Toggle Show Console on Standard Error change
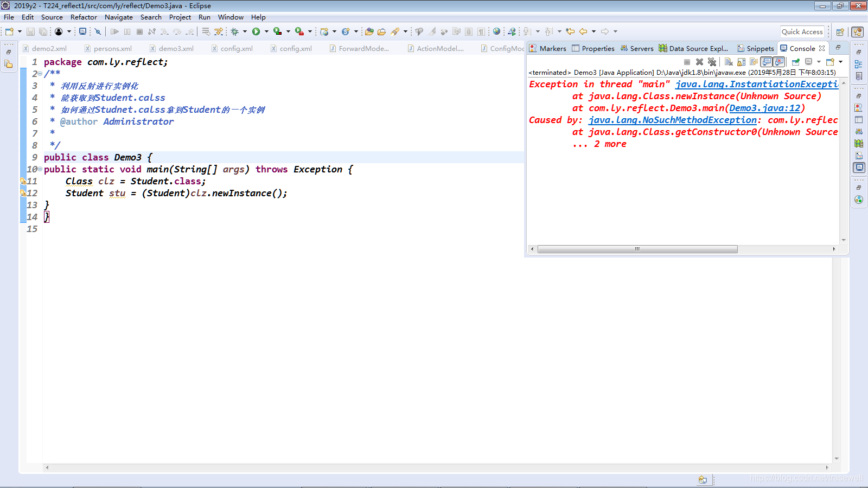Viewport: 868px width, 488px height. pyautogui.click(x=779, y=62)
